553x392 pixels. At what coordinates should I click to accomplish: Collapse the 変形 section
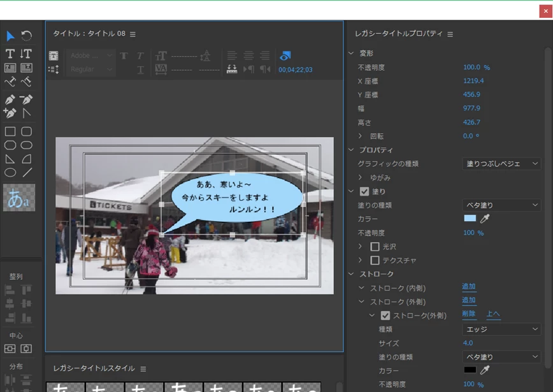point(351,54)
